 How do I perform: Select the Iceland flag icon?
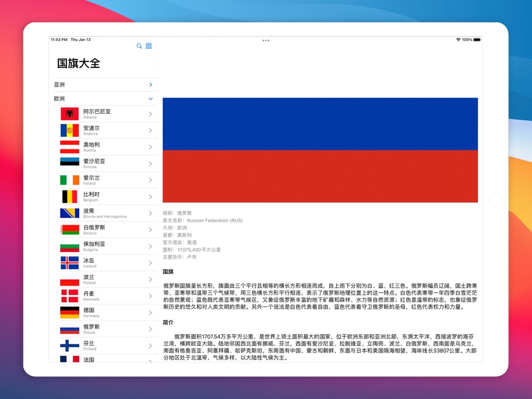(70, 263)
